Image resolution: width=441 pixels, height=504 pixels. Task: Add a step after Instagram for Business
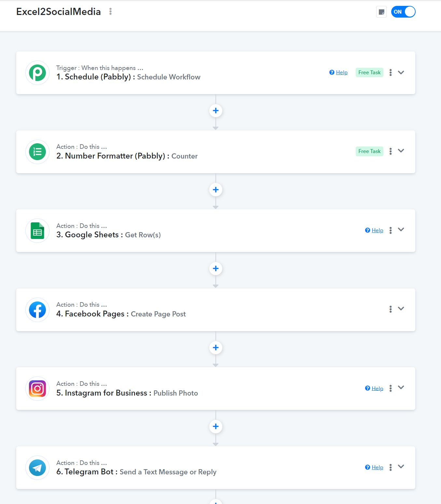[215, 427]
